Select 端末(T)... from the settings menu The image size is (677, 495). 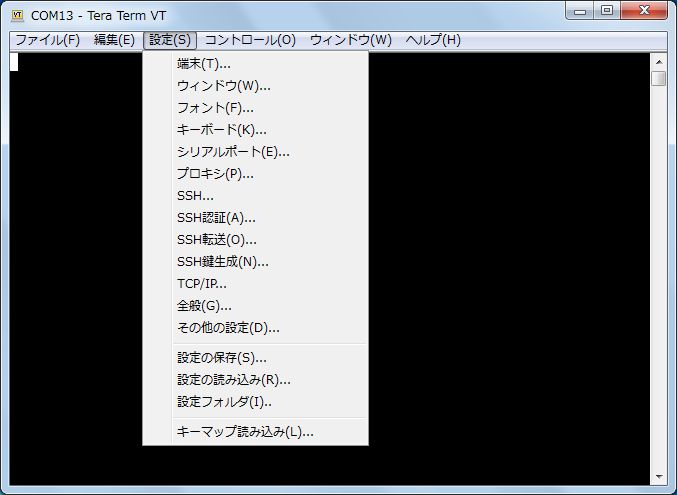coord(256,64)
